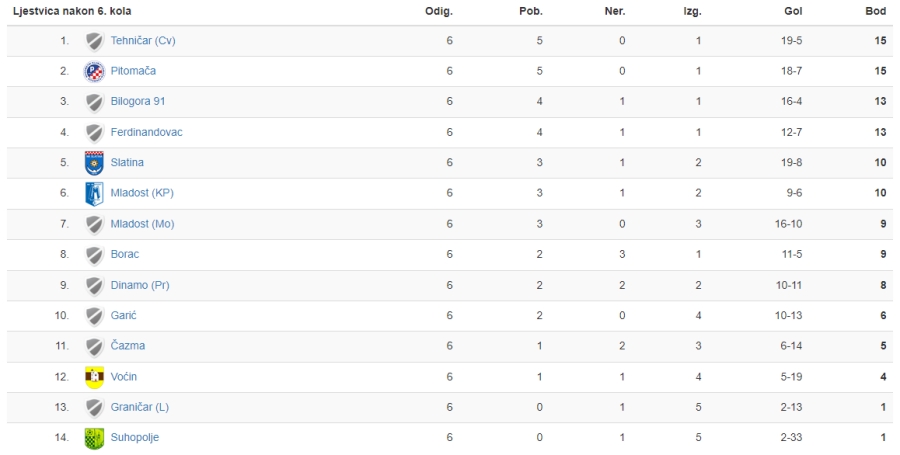
Task: Open the Dinamo (Pr) team link
Action: point(140,285)
